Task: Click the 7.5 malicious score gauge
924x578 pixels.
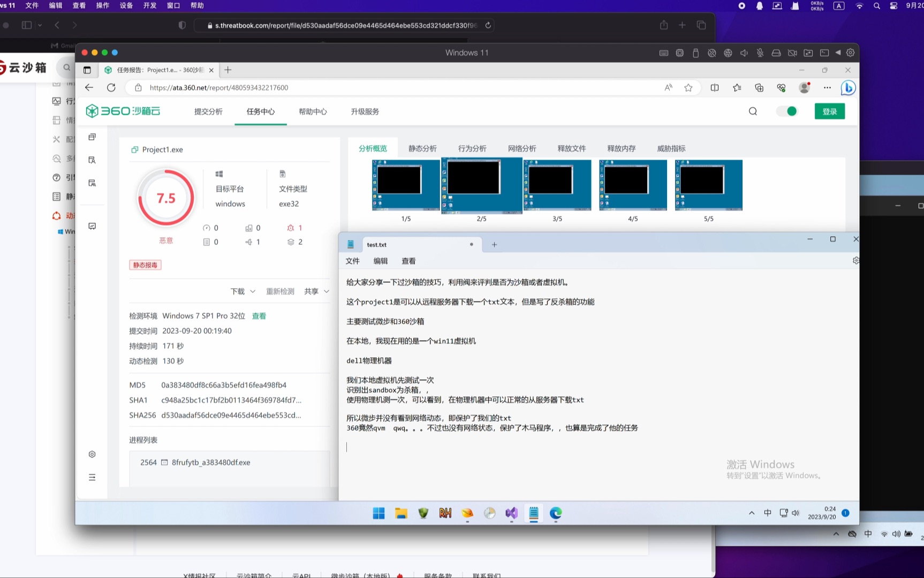Action: click(166, 198)
